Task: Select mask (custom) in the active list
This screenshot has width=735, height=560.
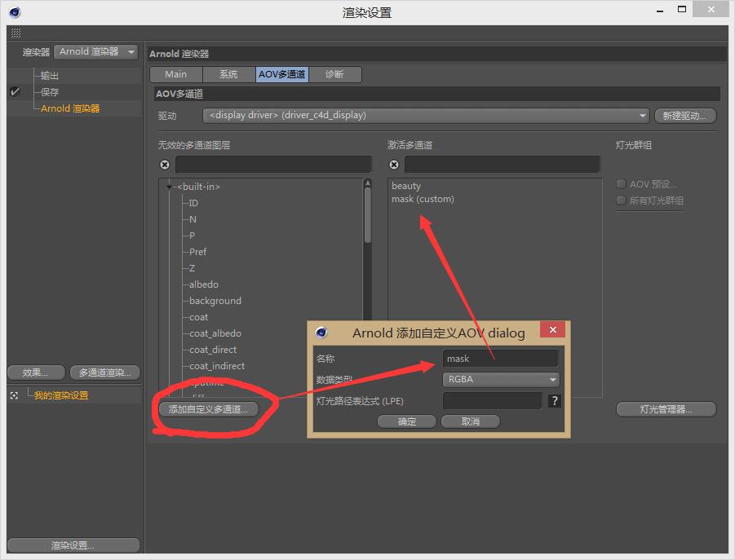Action: [x=423, y=199]
